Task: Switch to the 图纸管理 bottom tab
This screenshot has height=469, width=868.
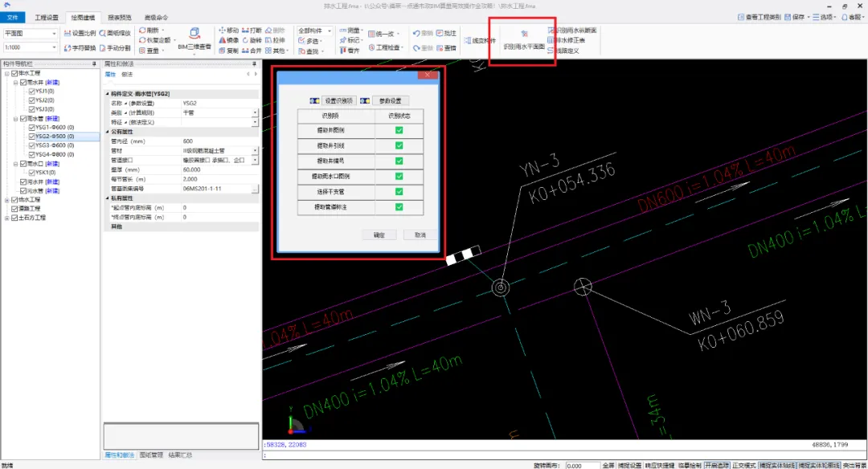Action: (x=150, y=455)
